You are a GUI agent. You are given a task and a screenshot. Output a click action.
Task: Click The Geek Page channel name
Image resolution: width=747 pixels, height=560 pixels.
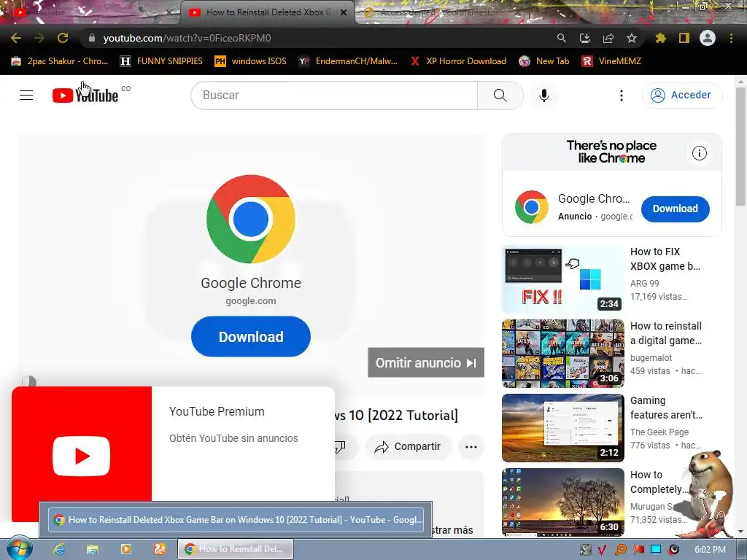coord(659,432)
